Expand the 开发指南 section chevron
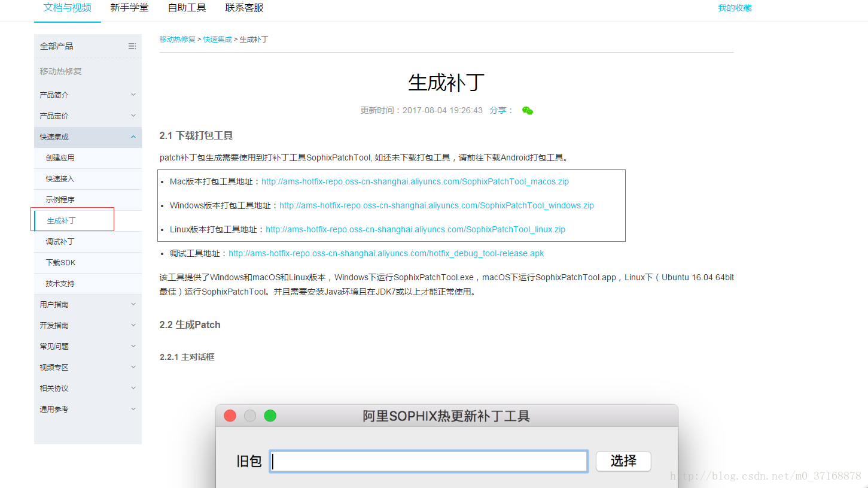Screen dimensions: 868x488 point(133,325)
